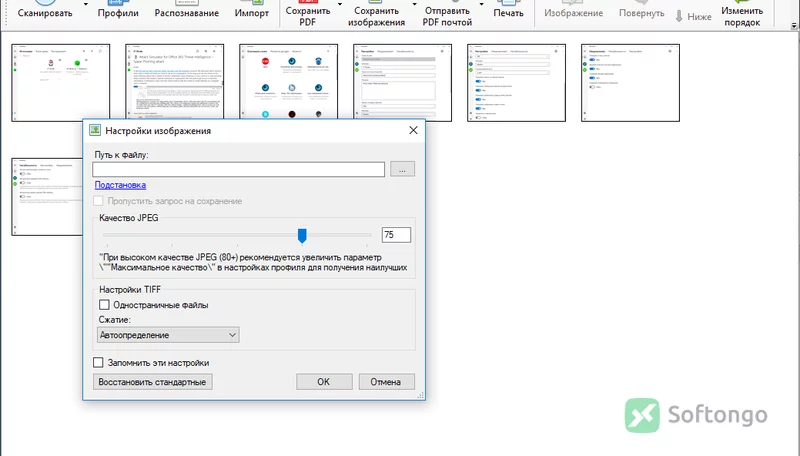
Task: Open Профили from the toolbar
Action: (118, 12)
